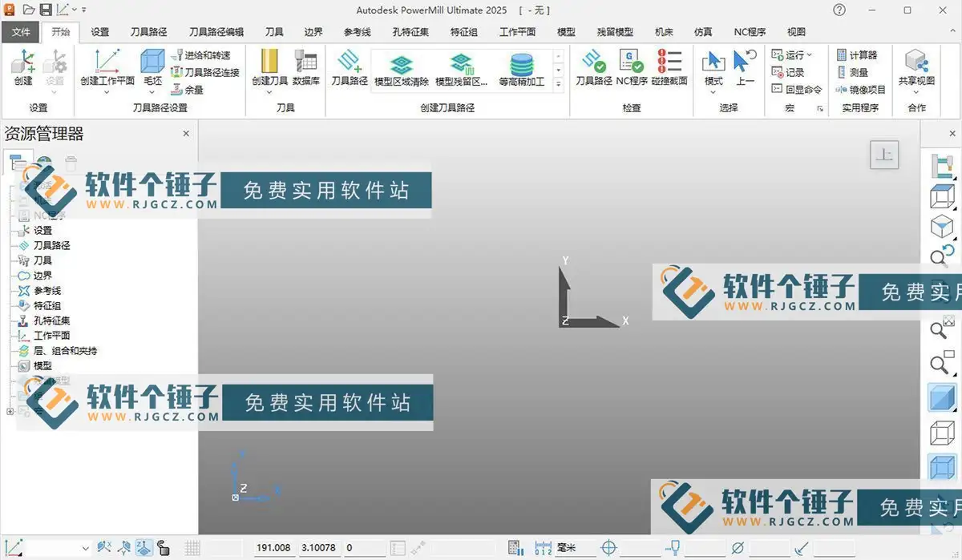This screenshot has height=560, width=962.
Task: Switch to the 仿真 tab
Action: point(703,32)
